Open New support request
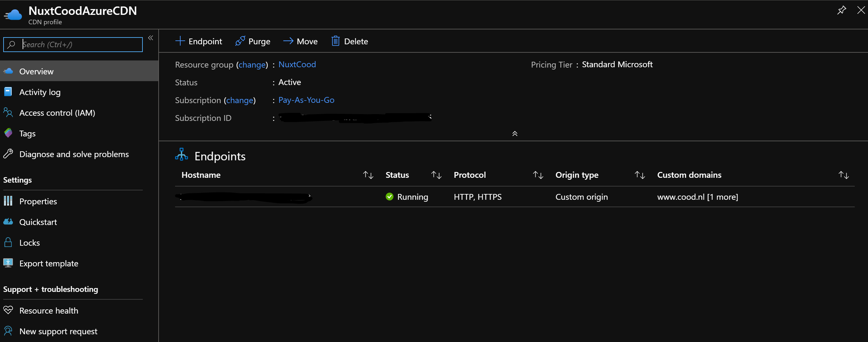The width and height of the screenshot is (868, 342). pos(79,331)
